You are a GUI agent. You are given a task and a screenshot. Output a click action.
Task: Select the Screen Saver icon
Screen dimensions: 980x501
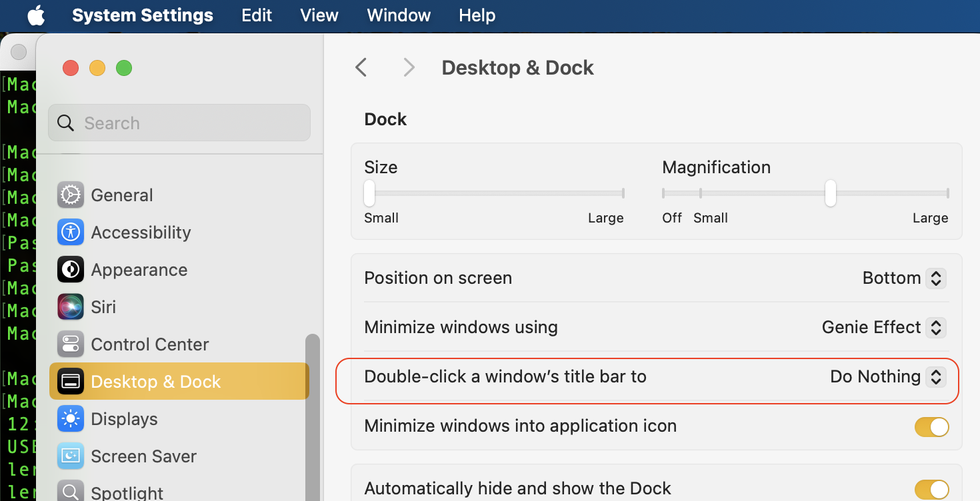click(x=71, y=456)
